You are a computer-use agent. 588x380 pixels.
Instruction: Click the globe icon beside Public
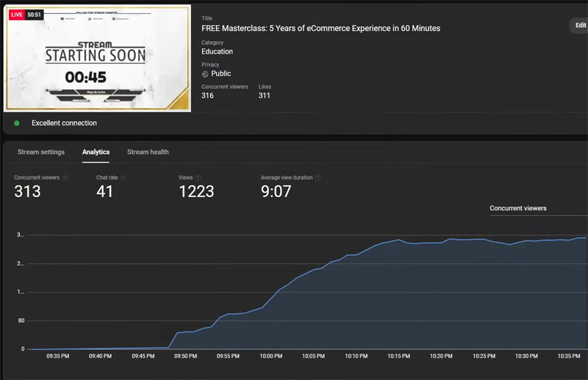pos(205,74)
